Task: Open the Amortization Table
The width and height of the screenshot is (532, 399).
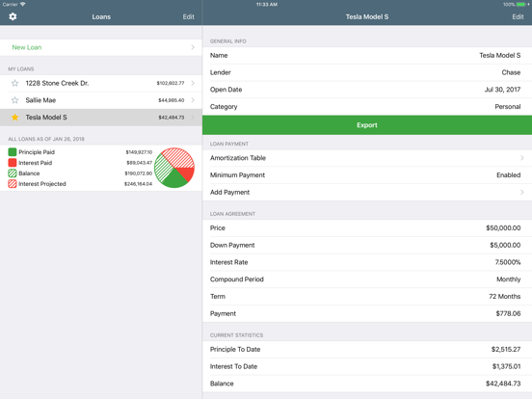Action: click(367, 158)
